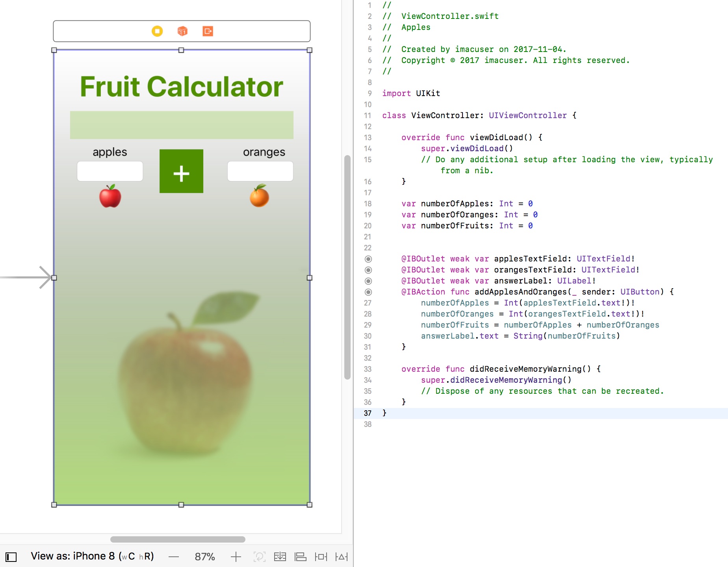728x567 pixels.
Task: Open the Align constraints menu
Action: [x=301, y=557]
